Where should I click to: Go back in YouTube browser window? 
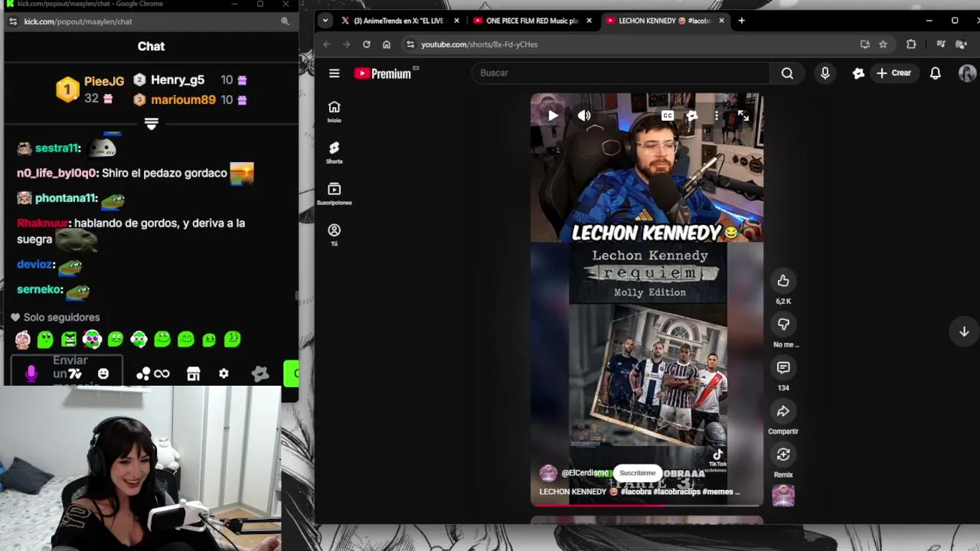coord(326,44)
